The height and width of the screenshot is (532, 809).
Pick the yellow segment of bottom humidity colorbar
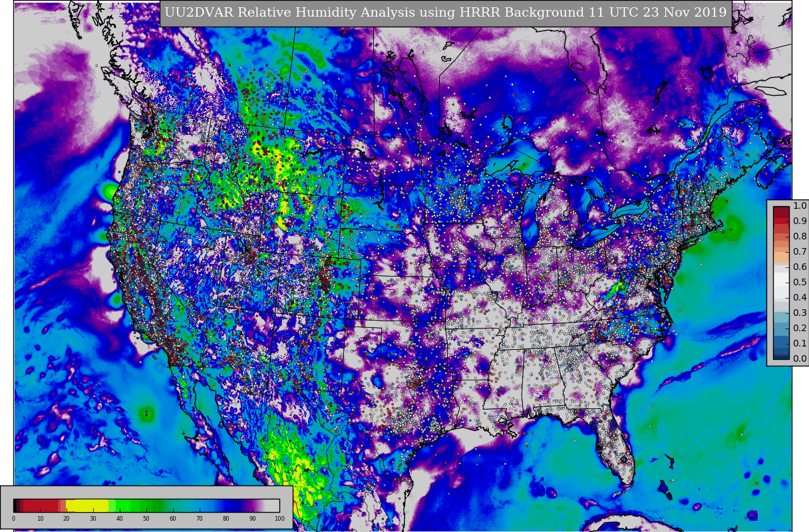[87, 505]
